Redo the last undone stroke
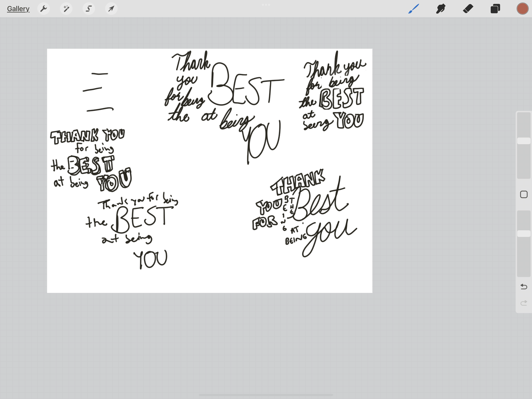Screen dimensions: 532x399 click(x=524, y=303)
